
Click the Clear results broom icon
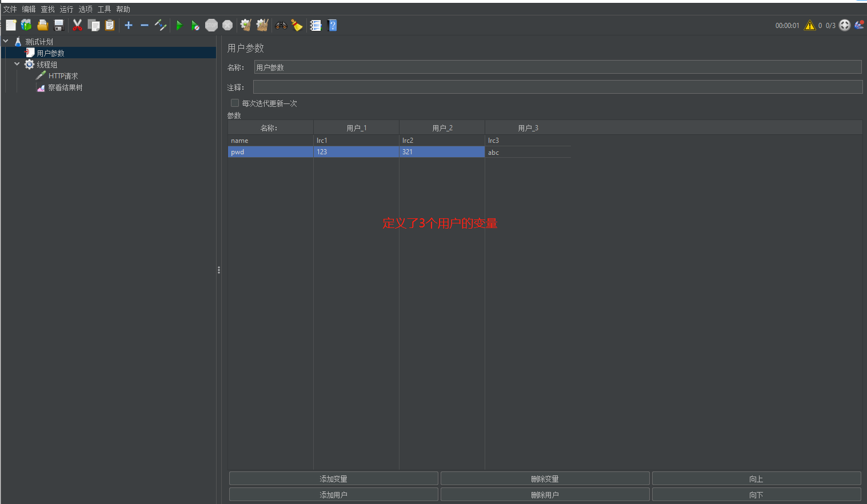[246, 25]
